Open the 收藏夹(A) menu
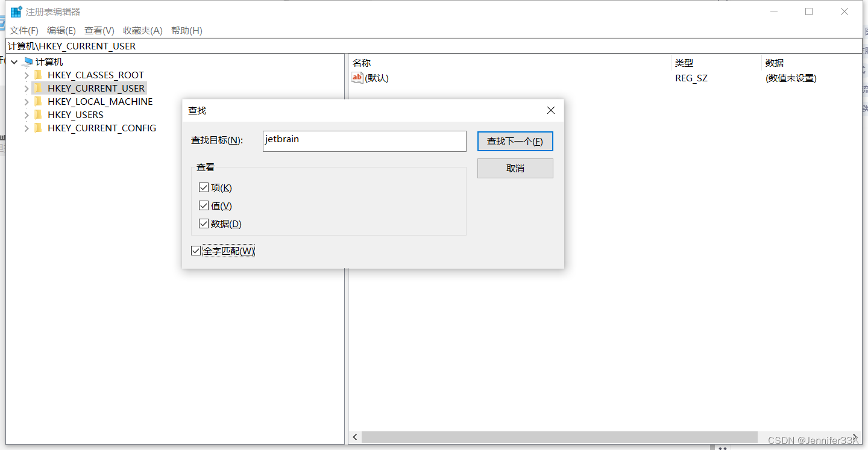868x450 pixels. click(x=143, y=30)
